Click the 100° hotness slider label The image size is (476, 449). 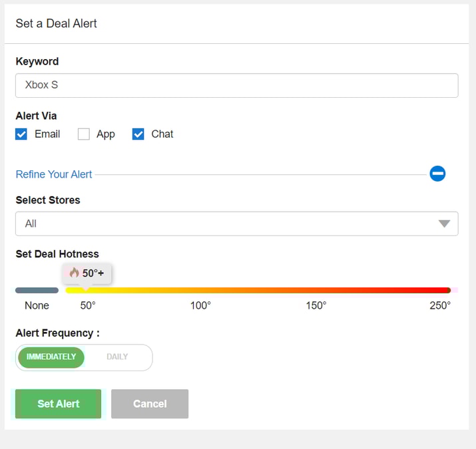click(x=200, y=305)
